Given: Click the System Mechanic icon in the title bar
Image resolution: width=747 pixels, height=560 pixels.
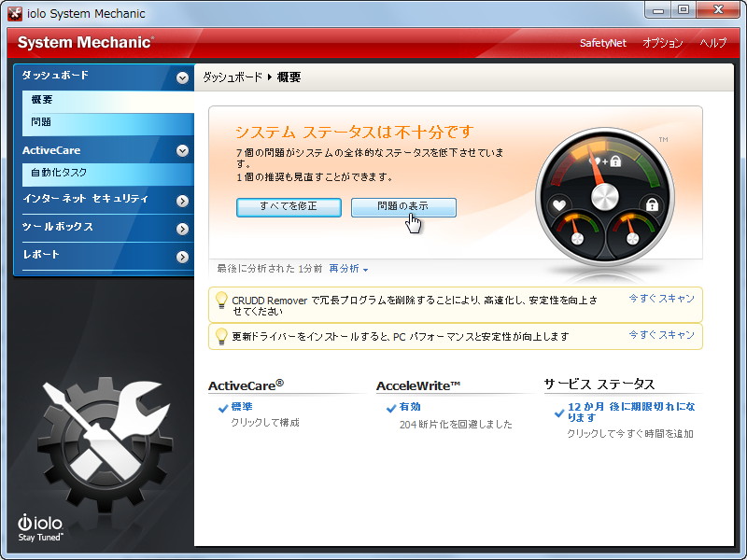Looking at the screenshot, I should tap(13, 13).
